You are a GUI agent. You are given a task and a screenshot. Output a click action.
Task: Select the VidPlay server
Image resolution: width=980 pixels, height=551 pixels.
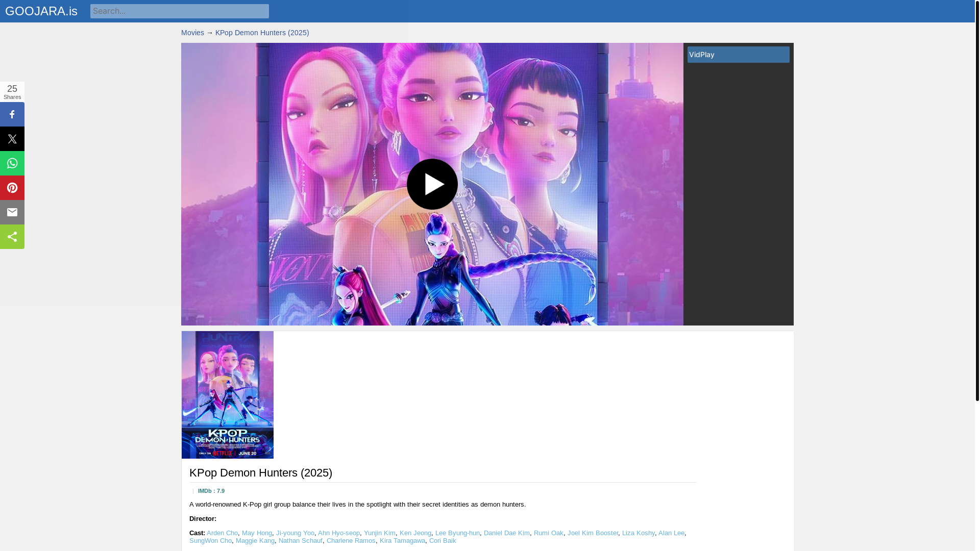738,55
